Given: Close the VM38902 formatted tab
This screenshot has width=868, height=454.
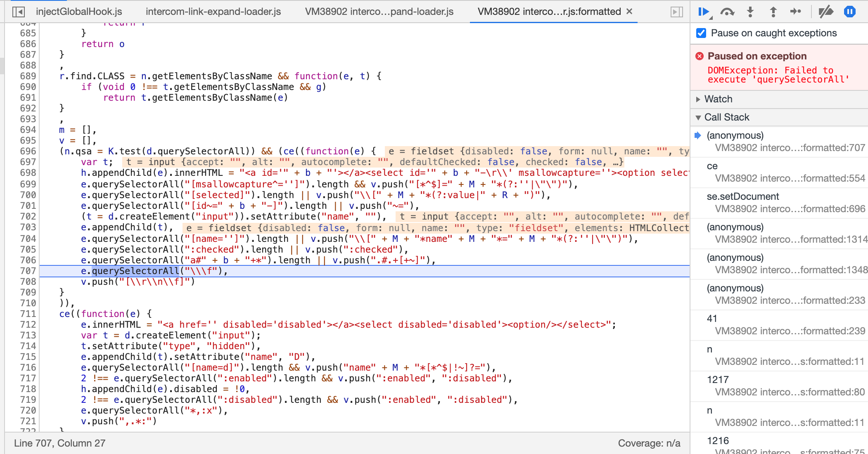Looking at the screenshot, I should [x=629, y=12].
